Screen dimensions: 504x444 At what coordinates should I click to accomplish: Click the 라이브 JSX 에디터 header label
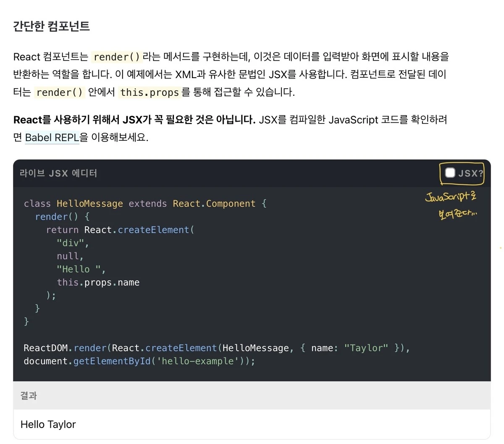(x=58, y=173)
